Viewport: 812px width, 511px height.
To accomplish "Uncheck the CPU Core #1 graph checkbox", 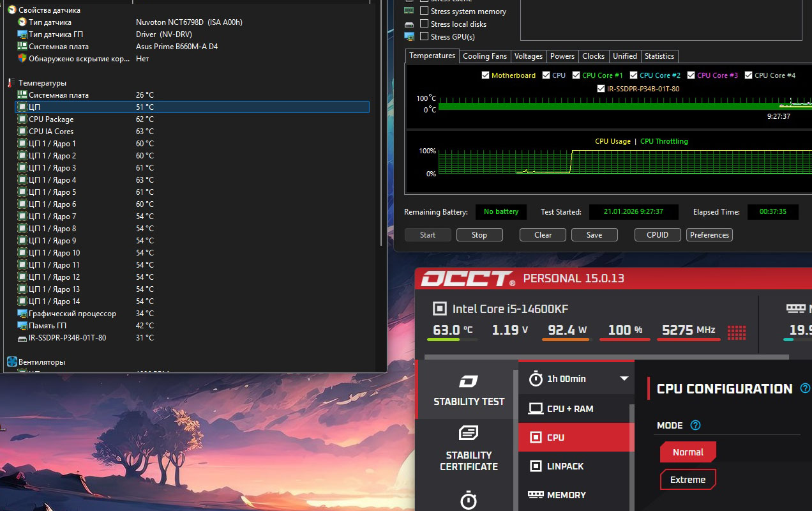I will click(x=576, y=75).
